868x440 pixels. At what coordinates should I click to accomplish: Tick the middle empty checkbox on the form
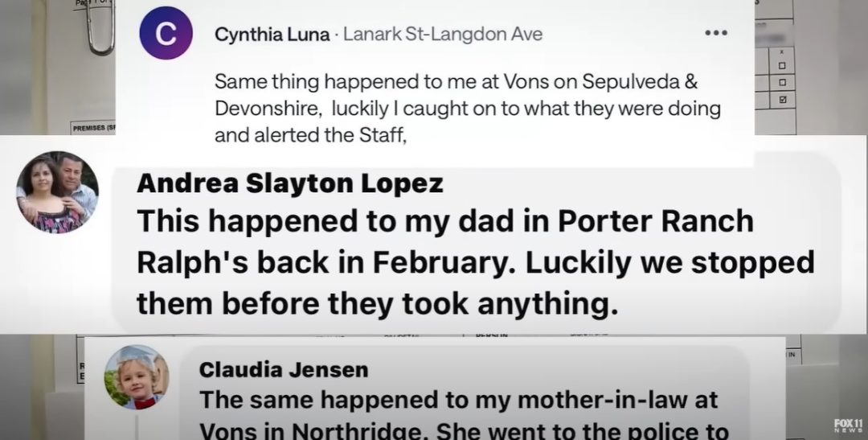coord(782,82)
